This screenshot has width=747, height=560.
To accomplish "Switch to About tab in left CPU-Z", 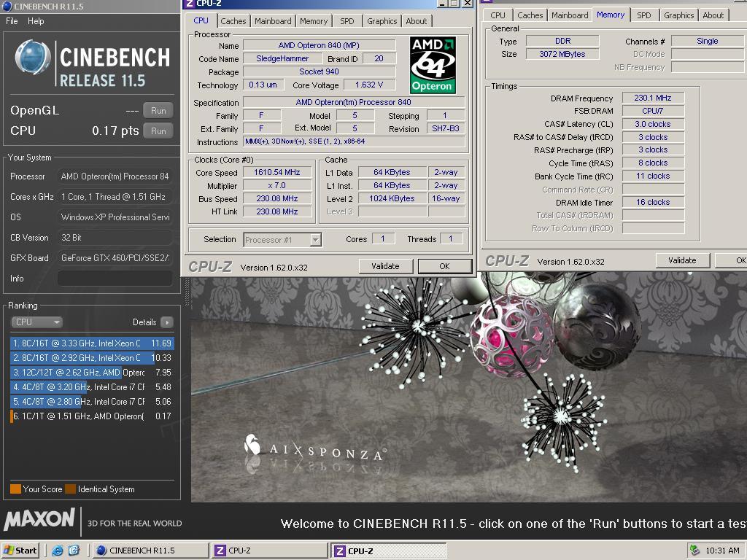I will 417,21.
